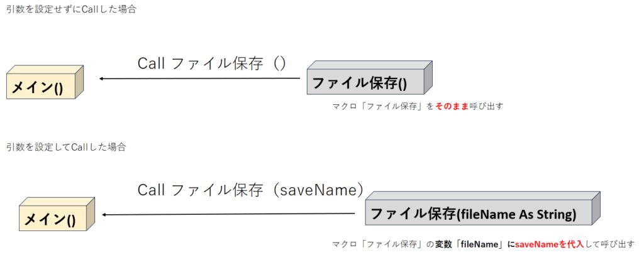This screenshot has width=644, height=255.
Task: Click the red 'そのまま' text
Action: 452,107
